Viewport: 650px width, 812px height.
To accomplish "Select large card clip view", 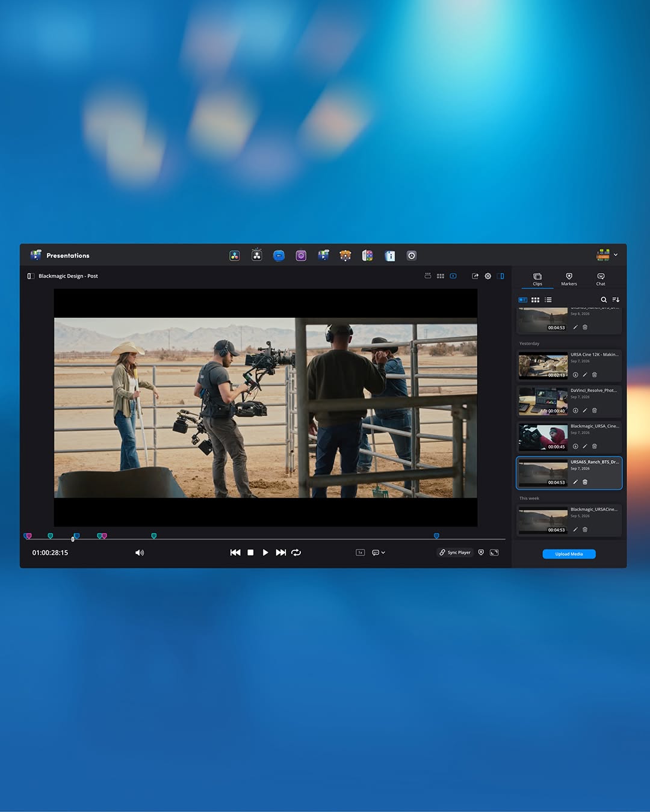I will [523, 300].
